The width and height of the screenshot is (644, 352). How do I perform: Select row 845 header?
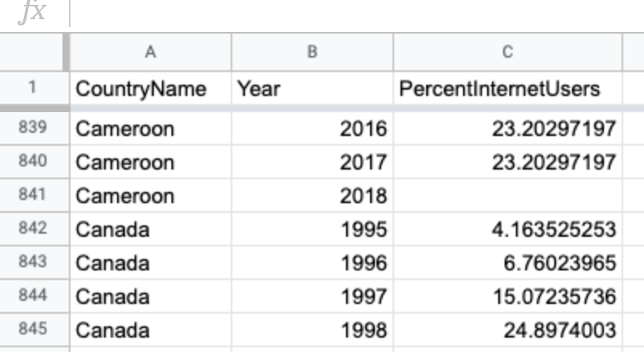pos(33,330)
